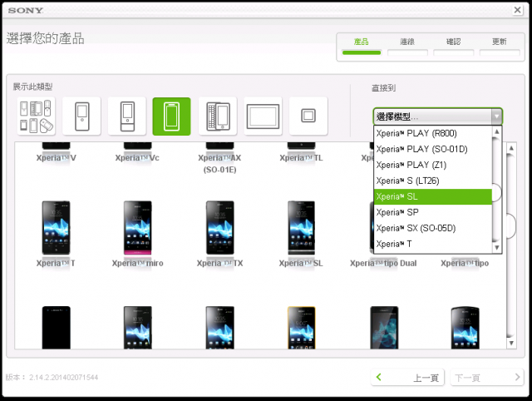Open the 確認 step tab
The width and height of the screenshot is (532, 401).
coord(454,47)
